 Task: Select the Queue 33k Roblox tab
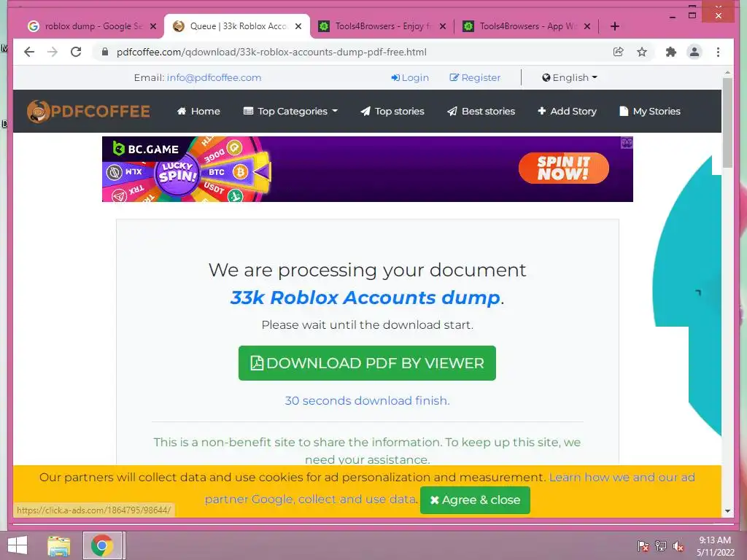click(x=237, y=26)
